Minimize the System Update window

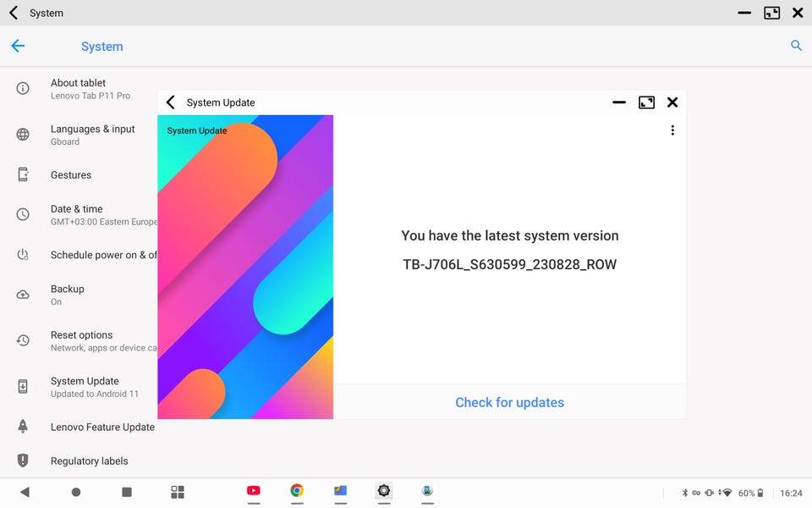(x=619, y=102)
